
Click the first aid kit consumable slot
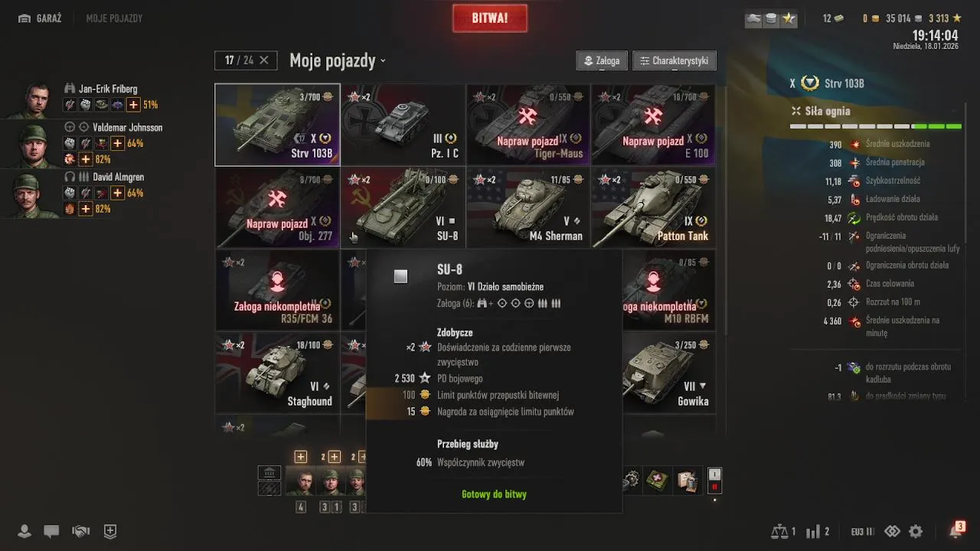(x=658, y=481)
